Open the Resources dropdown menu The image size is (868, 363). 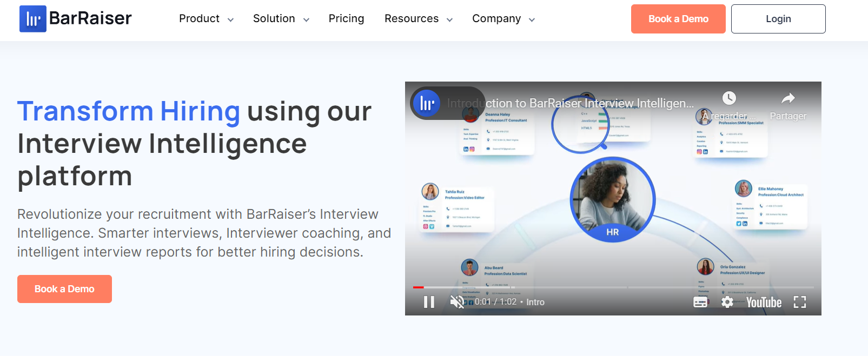click(x=418, y=19)
